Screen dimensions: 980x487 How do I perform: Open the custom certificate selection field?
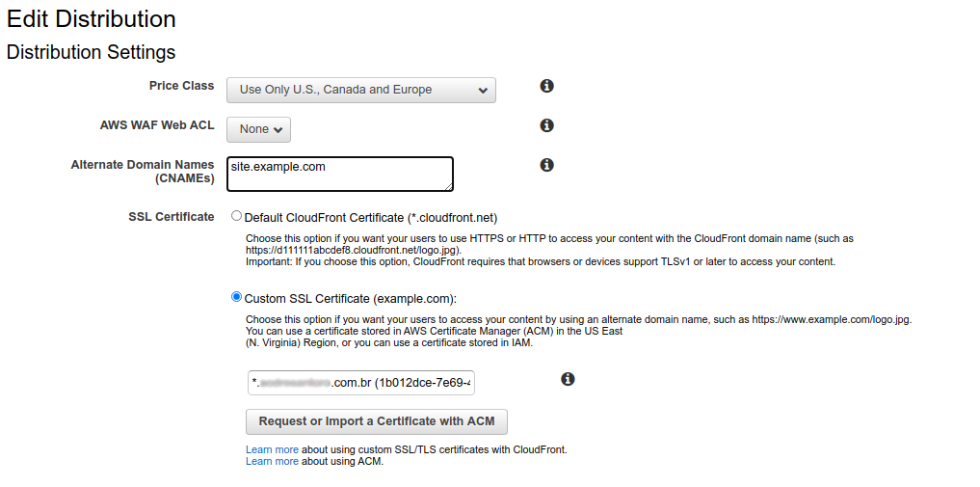[x=361, y=383]
